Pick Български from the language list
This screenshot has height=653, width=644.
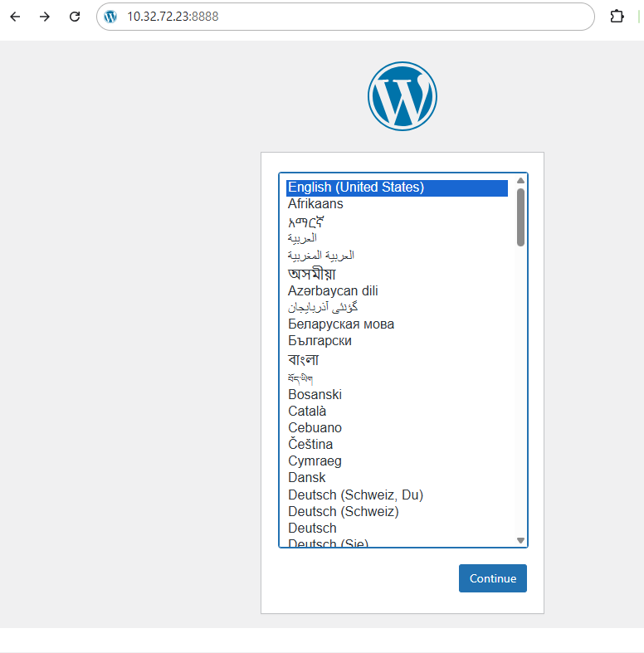[x=320, y=341]
